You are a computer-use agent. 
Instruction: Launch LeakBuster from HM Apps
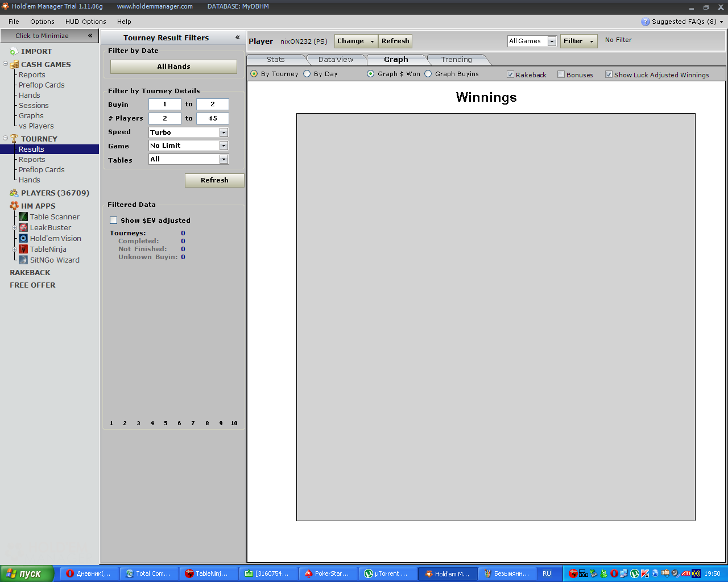pyautogui.click(x=23, y=227)
